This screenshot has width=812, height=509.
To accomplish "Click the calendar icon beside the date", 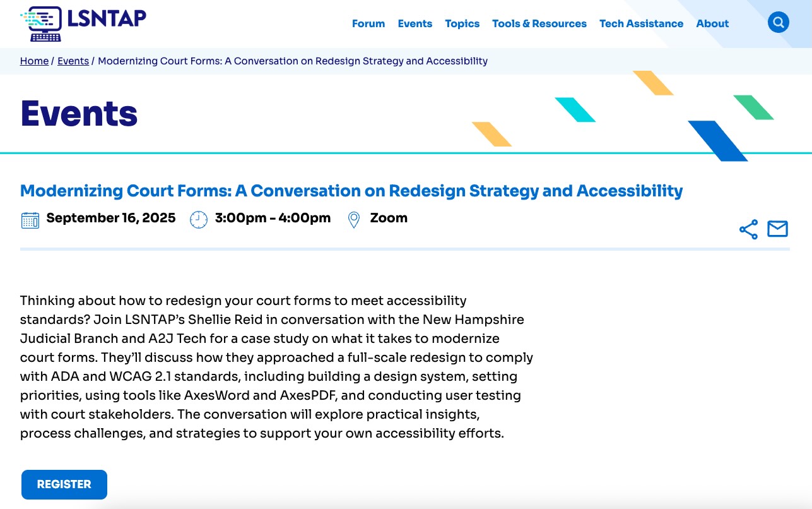I will [x=30, y=219].
